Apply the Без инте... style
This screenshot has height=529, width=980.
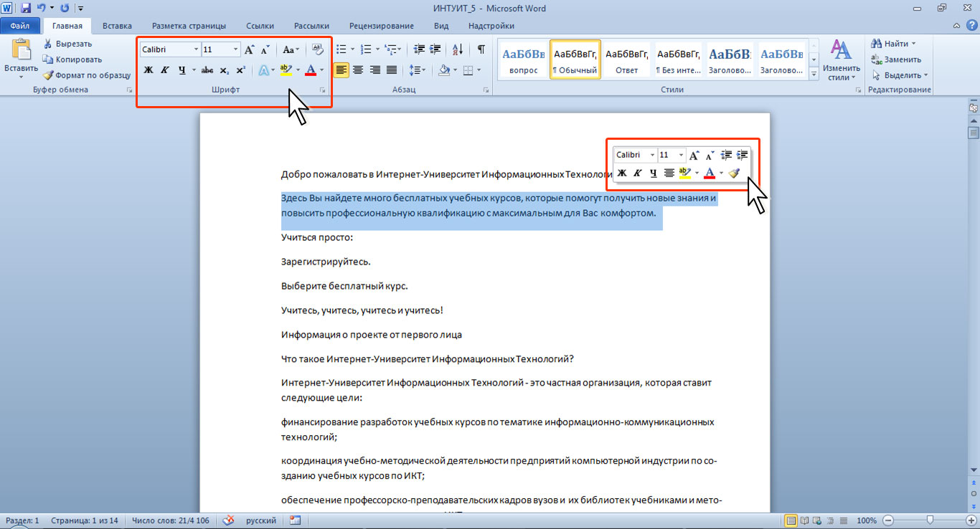[679, 59]
